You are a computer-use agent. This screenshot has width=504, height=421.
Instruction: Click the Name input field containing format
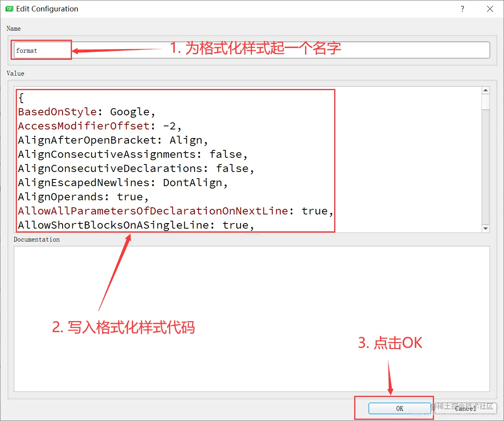pos(252,50)
